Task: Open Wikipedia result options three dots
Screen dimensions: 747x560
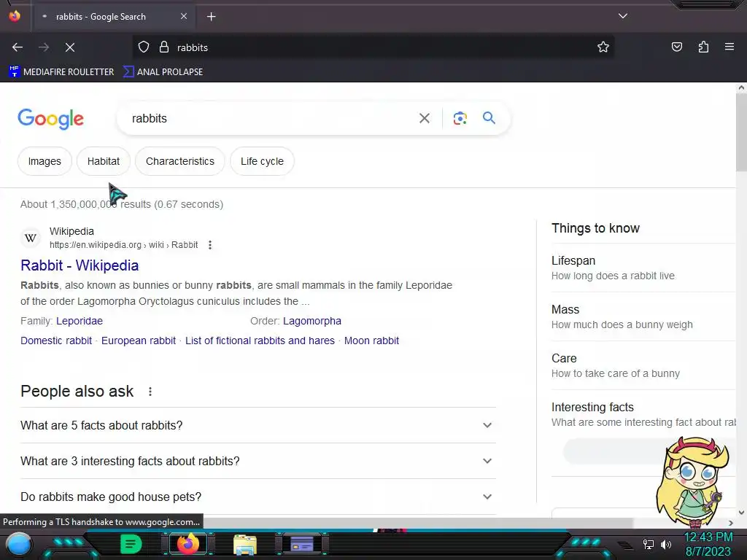Action: pos(210,245)
